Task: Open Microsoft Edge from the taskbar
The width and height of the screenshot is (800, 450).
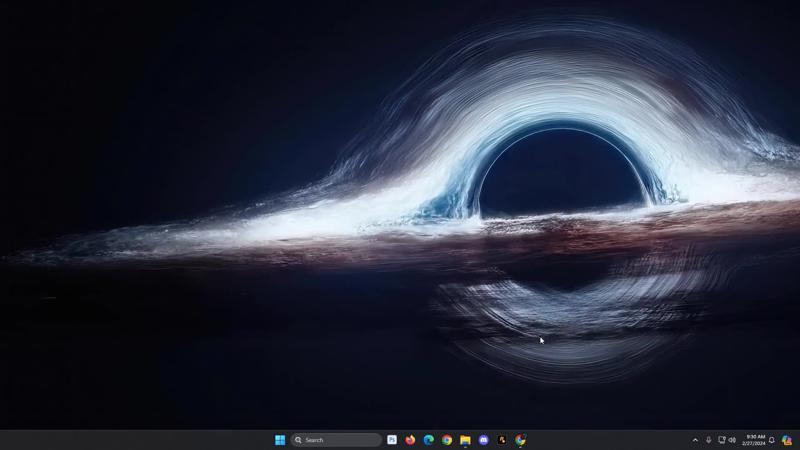Action: point(429,440)
